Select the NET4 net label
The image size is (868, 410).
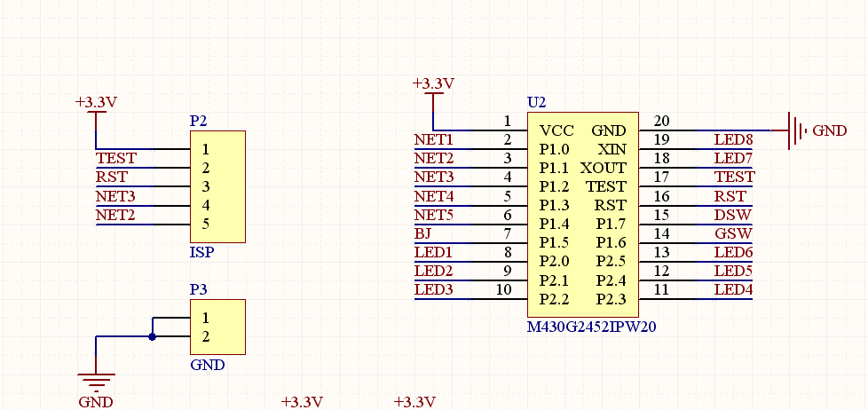pyautogui.click(x=434, y=196)
